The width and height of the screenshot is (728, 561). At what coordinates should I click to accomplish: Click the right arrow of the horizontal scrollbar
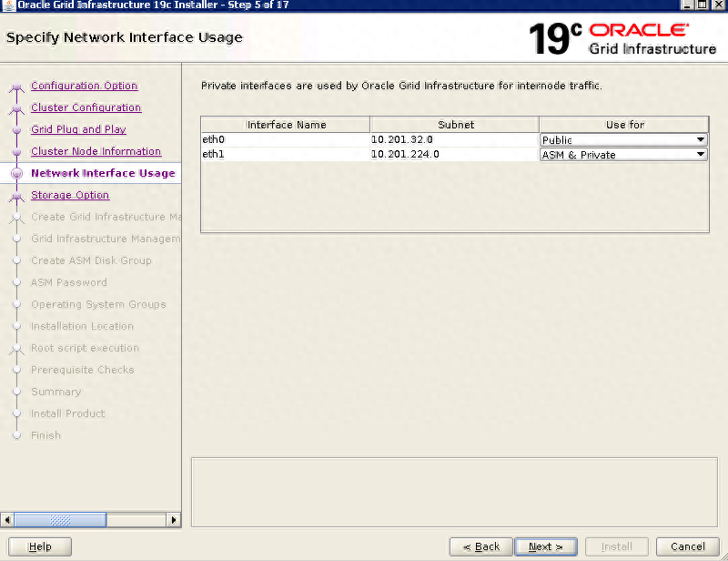(x=173, y=520)
